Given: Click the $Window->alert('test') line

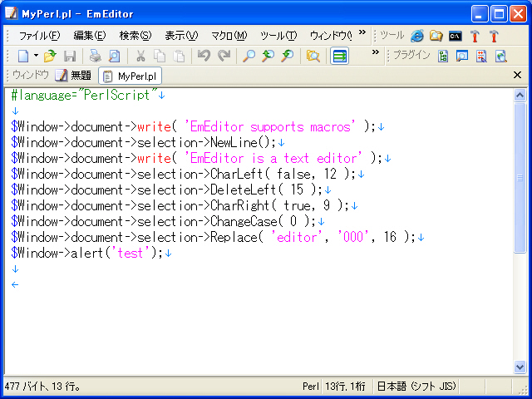Looking at the screenshot, I should point(86,253).
